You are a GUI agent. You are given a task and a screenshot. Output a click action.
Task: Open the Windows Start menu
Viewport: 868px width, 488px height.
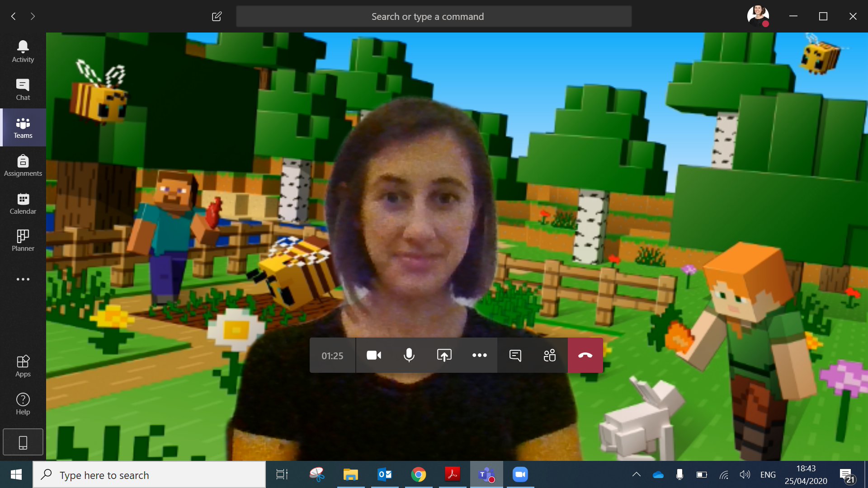(16, 474)
